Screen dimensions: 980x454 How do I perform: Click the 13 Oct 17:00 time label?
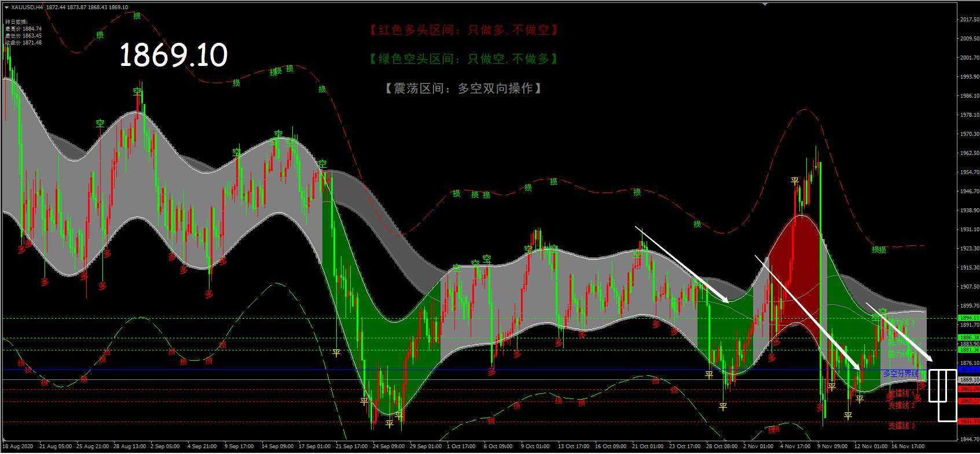(x=572, y=446)
